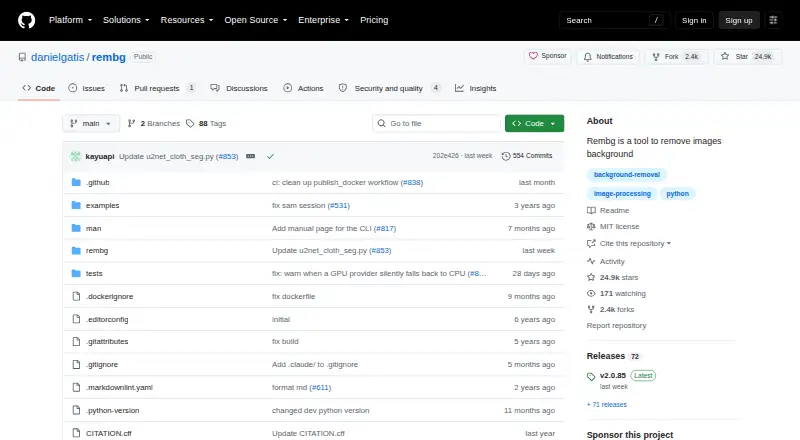800x440 pixels.
Task: View 24.9k stars link
Action: click(x=613, y=278)
